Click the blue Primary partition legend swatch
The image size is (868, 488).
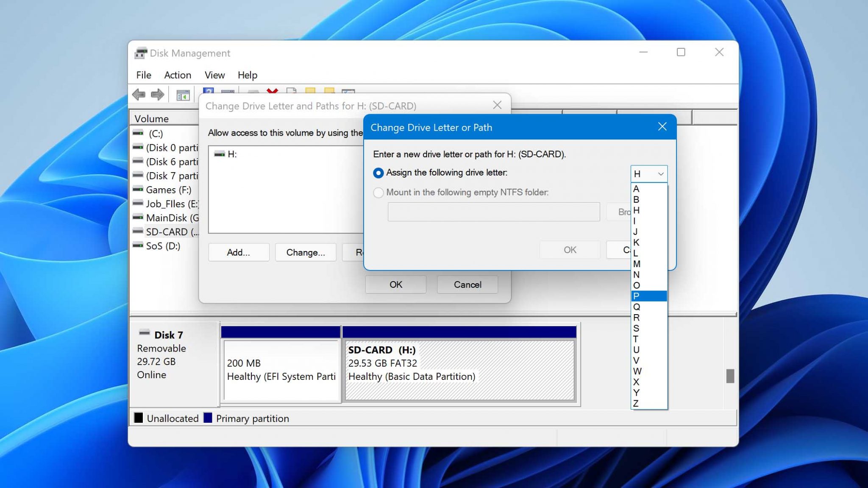coord(209,418)
